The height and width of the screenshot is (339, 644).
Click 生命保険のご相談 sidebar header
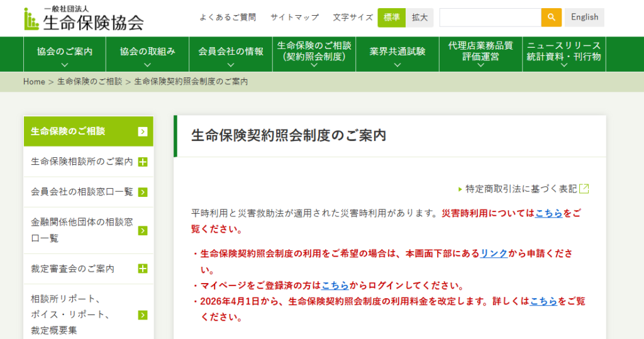point(88,131)
